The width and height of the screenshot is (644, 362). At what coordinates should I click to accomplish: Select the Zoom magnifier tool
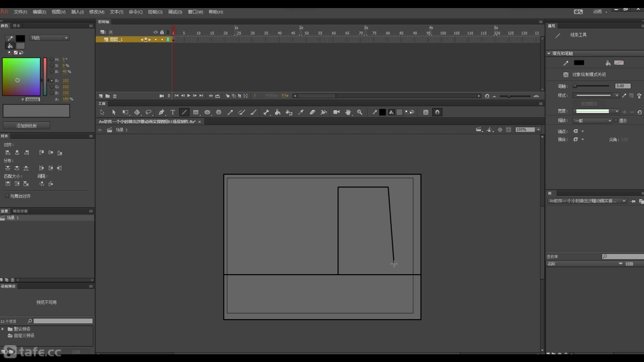(360, 112)
